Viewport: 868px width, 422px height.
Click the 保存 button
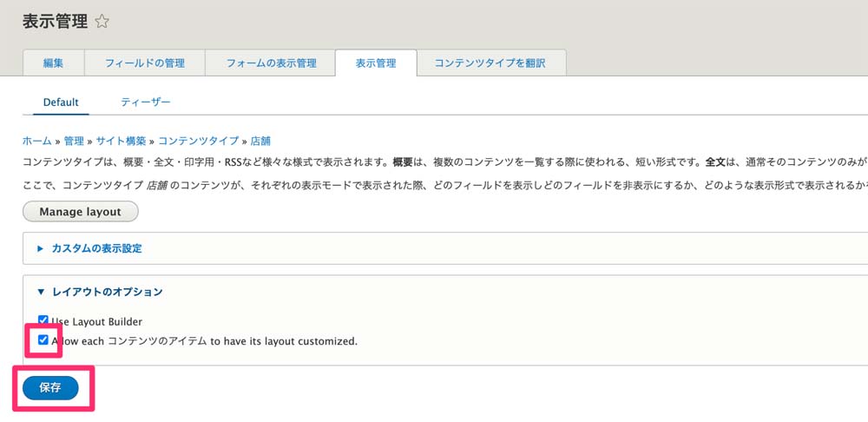point(50,387)
